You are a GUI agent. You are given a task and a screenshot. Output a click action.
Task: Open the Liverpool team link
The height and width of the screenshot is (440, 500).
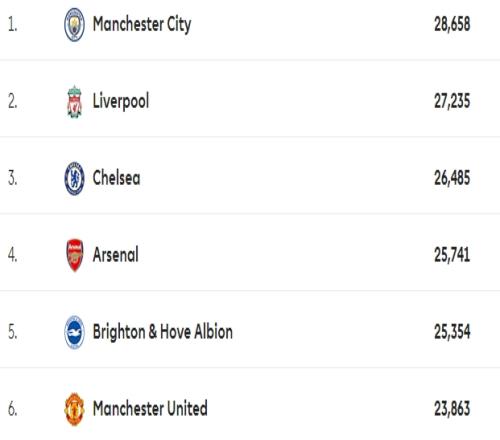pos(121,101)
